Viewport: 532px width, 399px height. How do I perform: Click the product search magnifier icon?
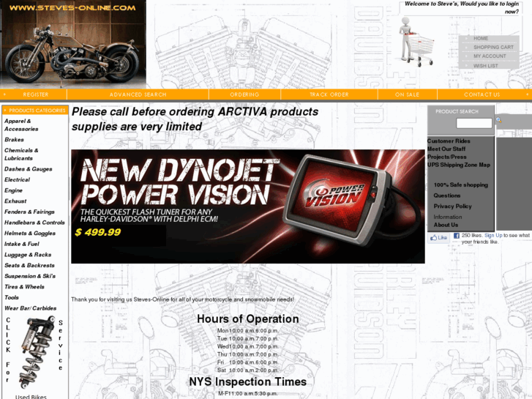coord(498,120)
